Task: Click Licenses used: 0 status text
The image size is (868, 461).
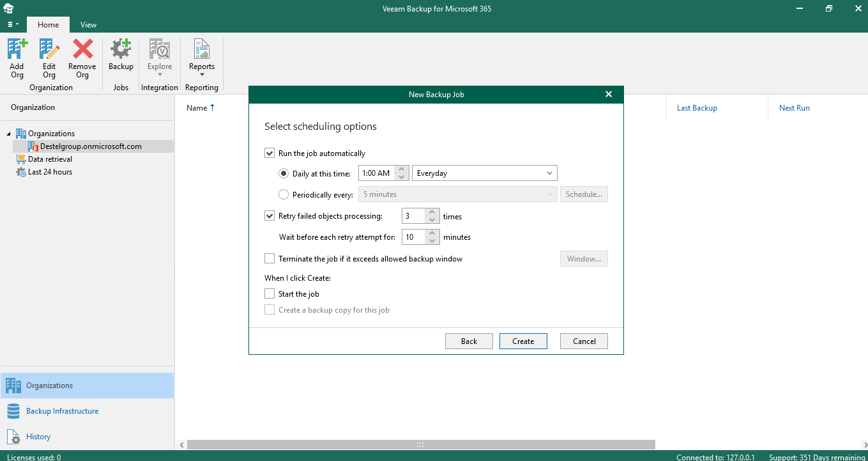Action: [34, 457]
